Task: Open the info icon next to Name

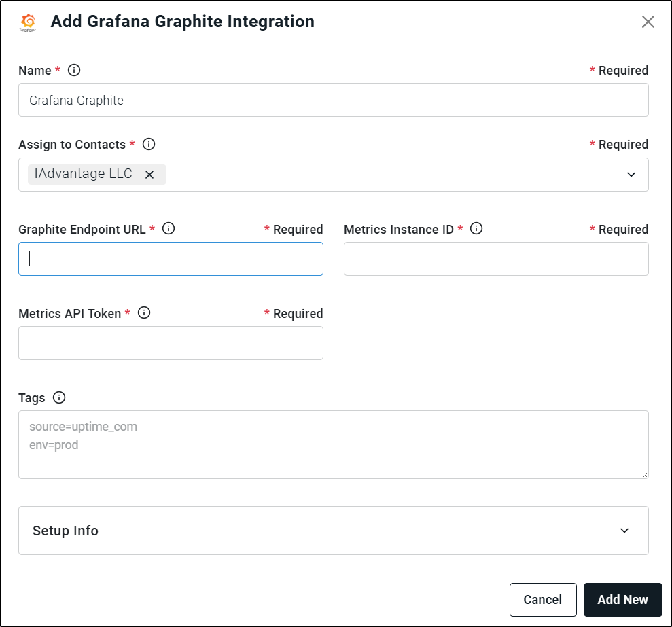Action: pos(74,70)
